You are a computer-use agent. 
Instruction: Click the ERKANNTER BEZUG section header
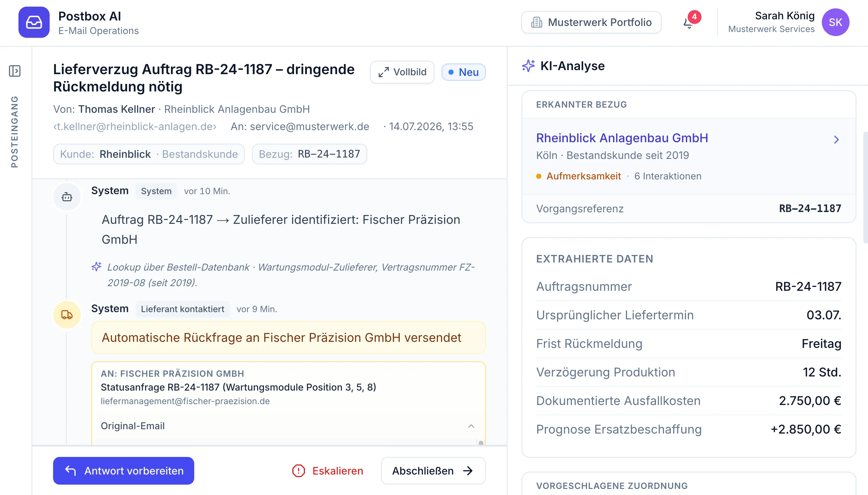581,104
